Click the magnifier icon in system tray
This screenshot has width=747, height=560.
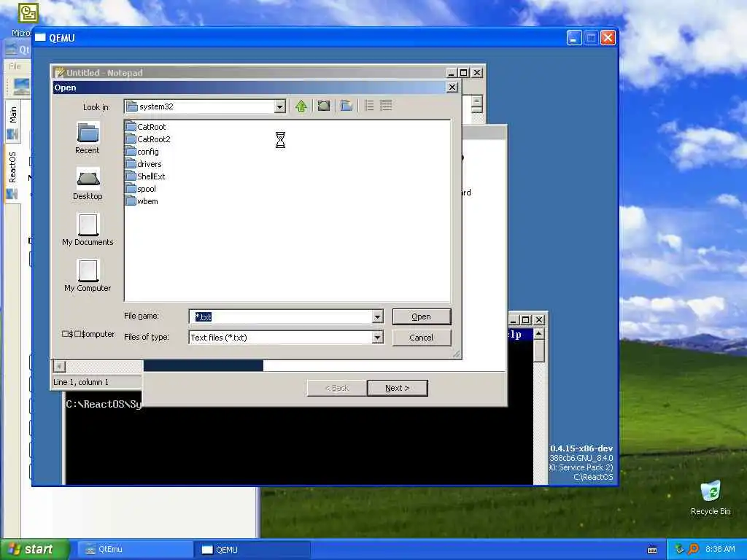(x=694, y=549)
